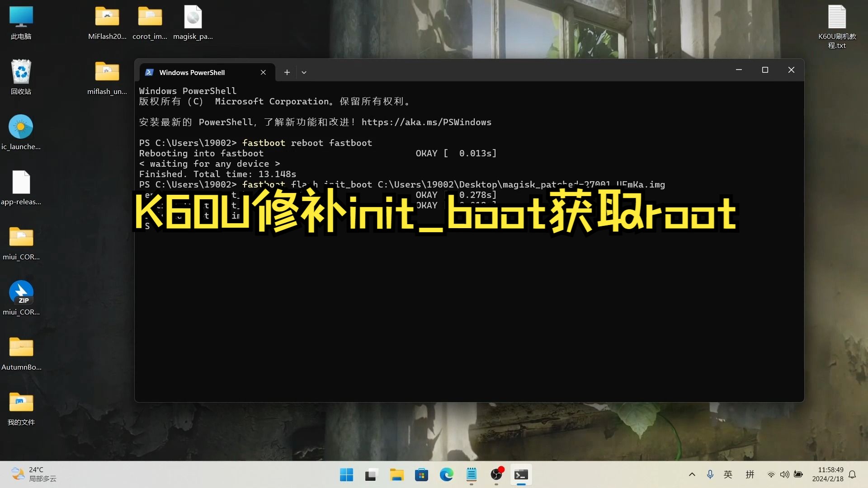
Task: Open the weather widget showing 24°C
Action: point(33,474)
